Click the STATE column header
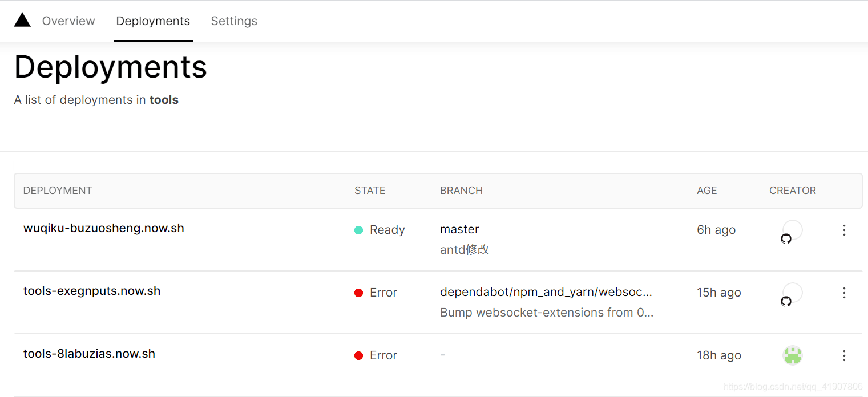 pyautogui.click(x=370, y=191)
